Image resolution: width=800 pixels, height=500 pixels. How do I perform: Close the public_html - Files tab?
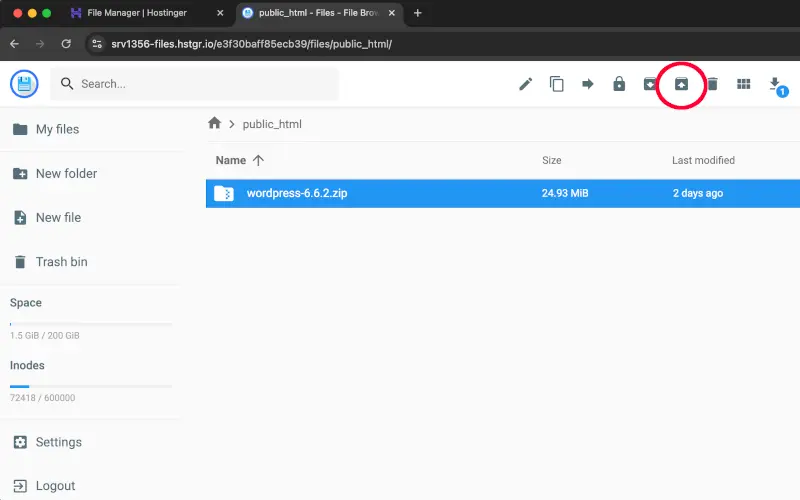tap(391, 13)
